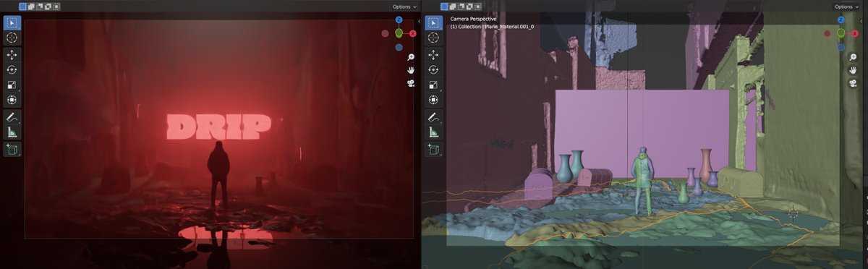Viewport: 868px width, 269px height.
Task: Click the green Y axis on left gizmo
Action: [x=399, y=33]
